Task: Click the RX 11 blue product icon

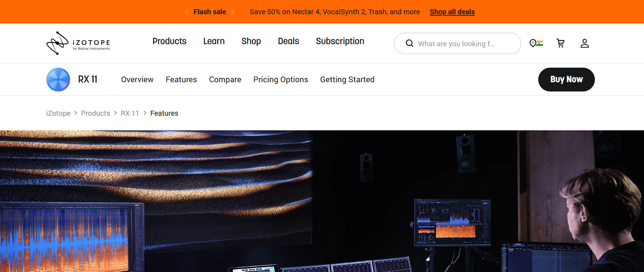Action: 58,79
